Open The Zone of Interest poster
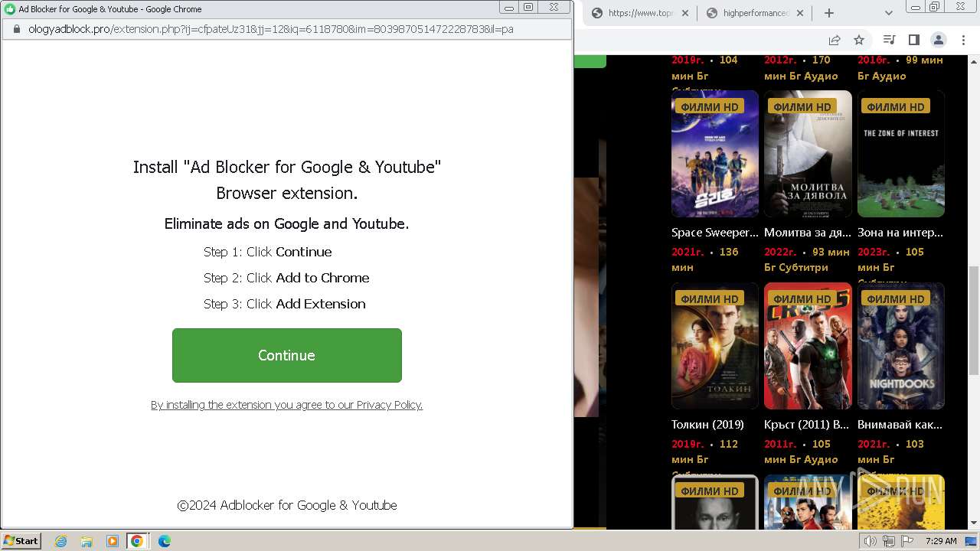The image size is (980, 551). [901, 154]
